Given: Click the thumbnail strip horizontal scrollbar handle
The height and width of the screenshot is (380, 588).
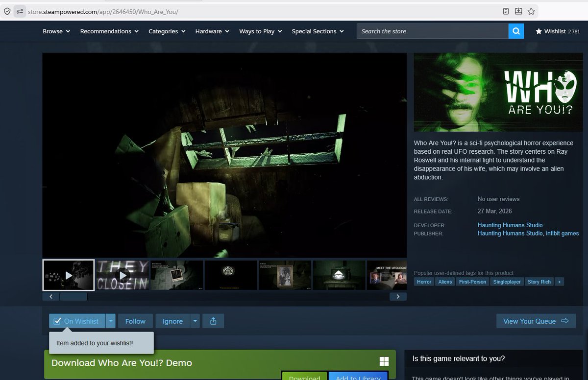Looking at the screenshot, I should tap(73, 296).
